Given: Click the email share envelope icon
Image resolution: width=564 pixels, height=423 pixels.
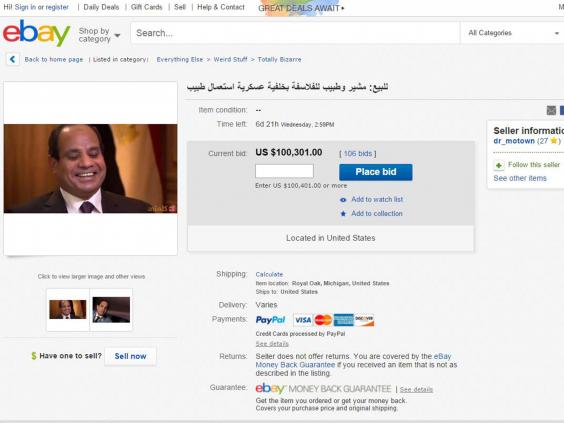Looking at the screenshot, I should coord(551,110).
